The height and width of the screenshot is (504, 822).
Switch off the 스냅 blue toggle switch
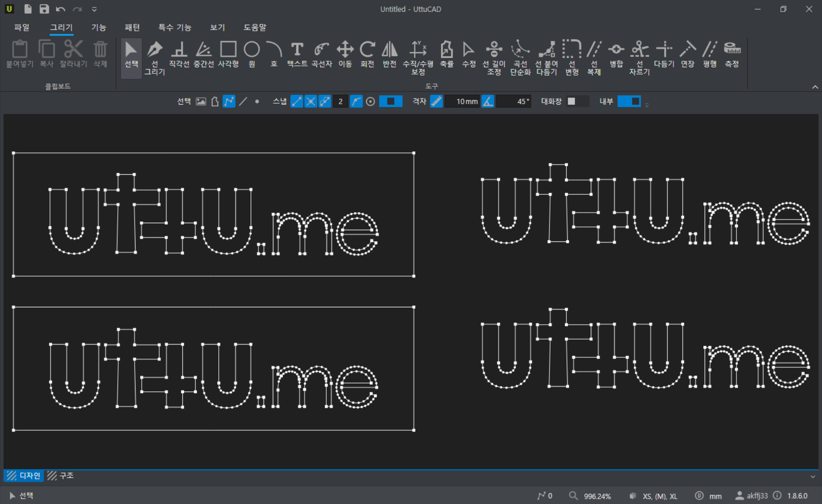391,101
